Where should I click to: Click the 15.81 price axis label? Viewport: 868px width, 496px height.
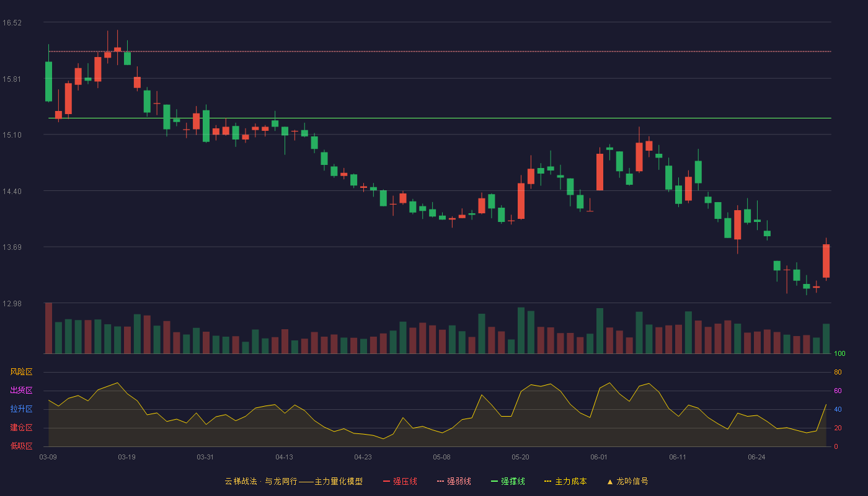click(x=12, y=79)
